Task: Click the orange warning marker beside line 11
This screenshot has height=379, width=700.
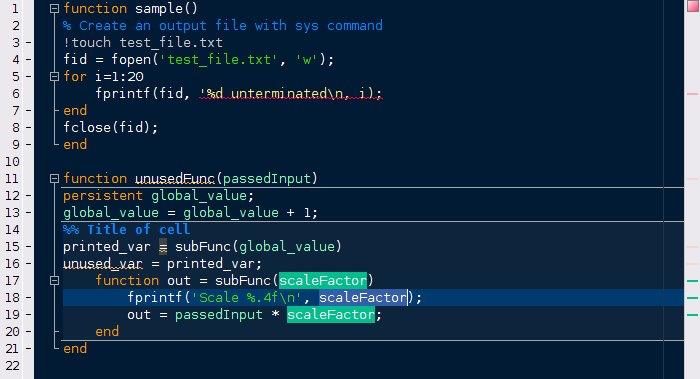Action: [x=692, y=179]
